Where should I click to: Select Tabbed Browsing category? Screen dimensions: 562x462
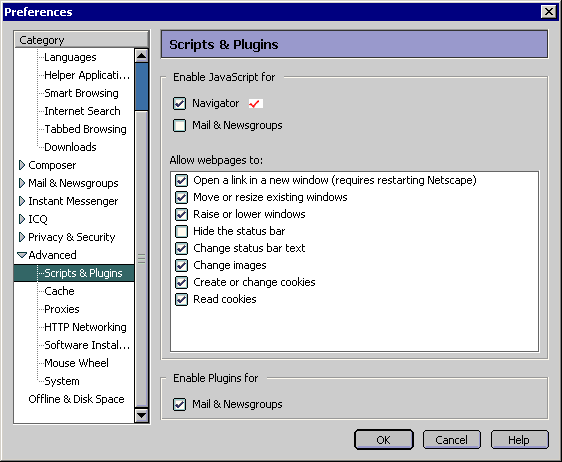85,129
